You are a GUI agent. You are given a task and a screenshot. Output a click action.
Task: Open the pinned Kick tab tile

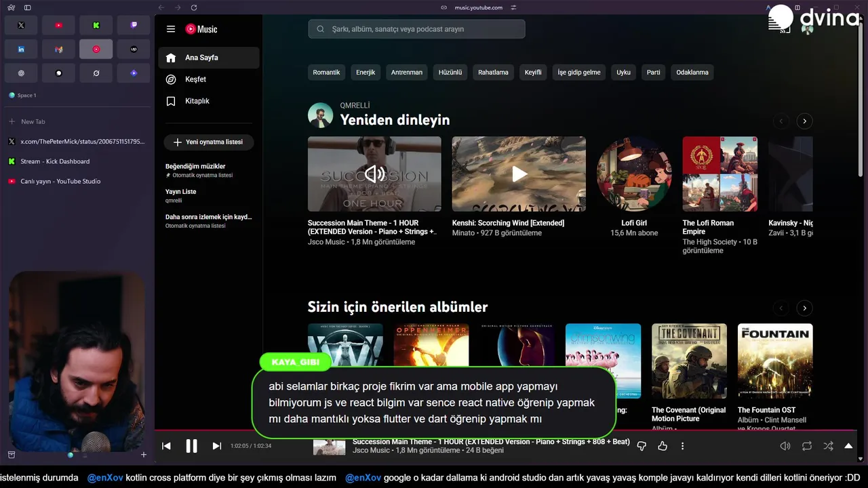[x=96, y=25]
